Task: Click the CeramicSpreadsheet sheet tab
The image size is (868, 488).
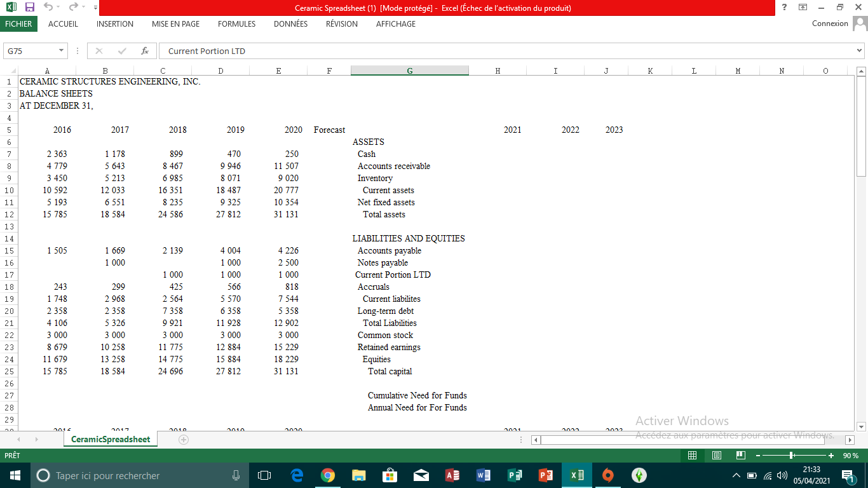Action: coord(111,439)
